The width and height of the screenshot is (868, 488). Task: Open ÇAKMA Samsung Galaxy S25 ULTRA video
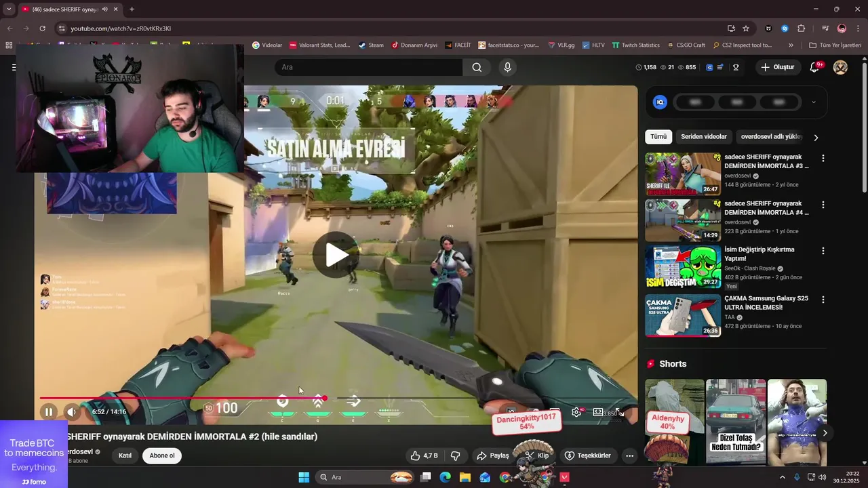pyautogui.click(x=683, y=315)
